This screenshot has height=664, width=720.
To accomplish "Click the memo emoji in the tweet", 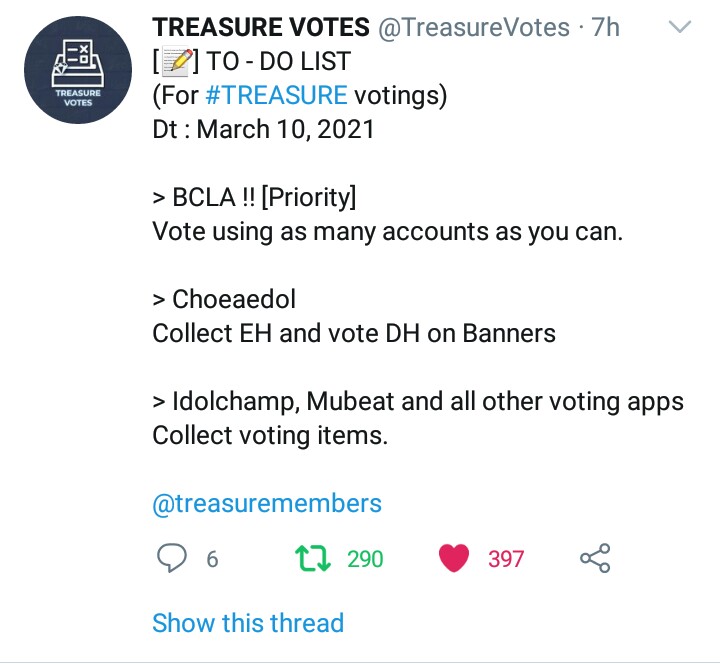I will (178, 62).
